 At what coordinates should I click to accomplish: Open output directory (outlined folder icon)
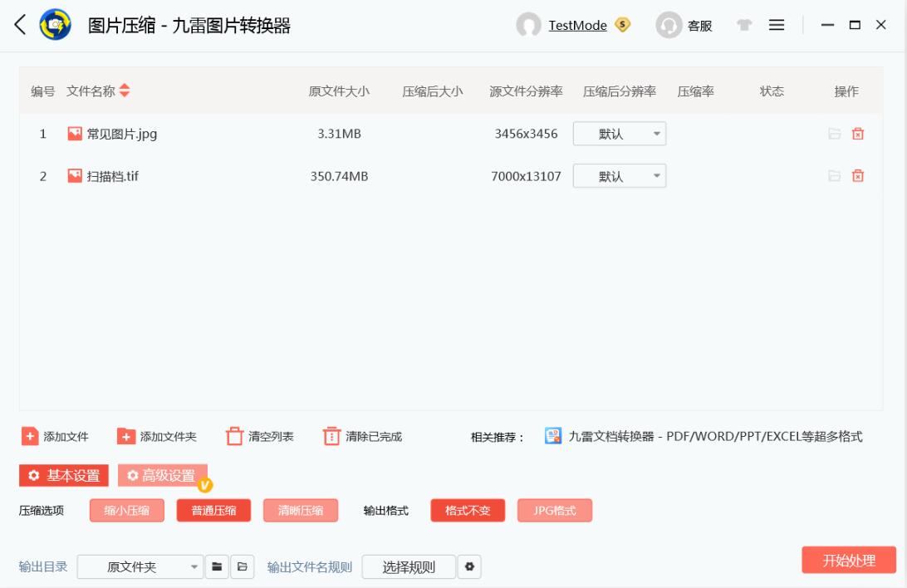click(x=243, y=566)
